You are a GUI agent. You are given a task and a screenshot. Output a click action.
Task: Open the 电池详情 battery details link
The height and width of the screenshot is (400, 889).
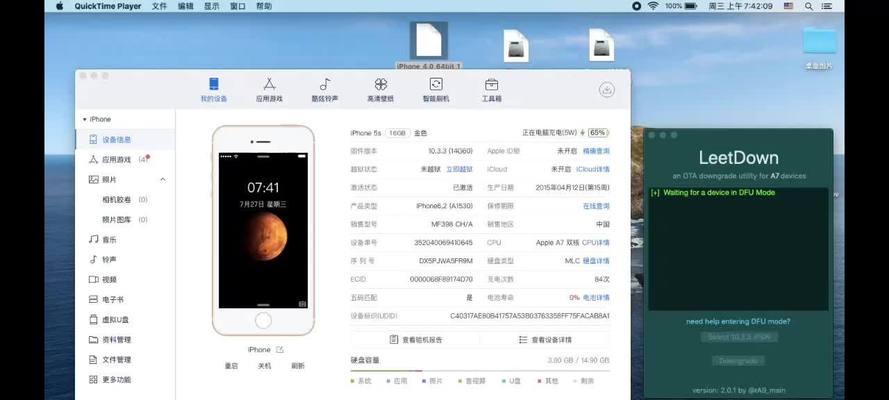click(596, 297)
